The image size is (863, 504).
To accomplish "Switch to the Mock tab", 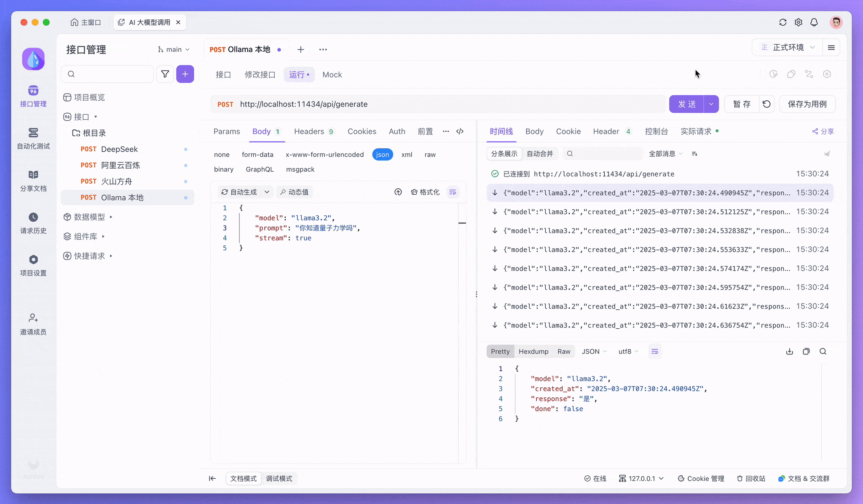I will pos(332,75).
